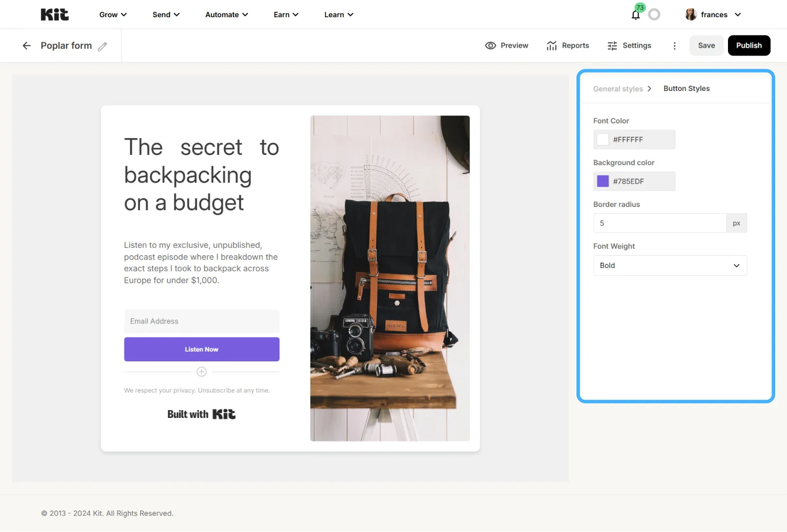Click the frances profile avatar
Viewport: 787px width, 532px height.
[691, 15]
